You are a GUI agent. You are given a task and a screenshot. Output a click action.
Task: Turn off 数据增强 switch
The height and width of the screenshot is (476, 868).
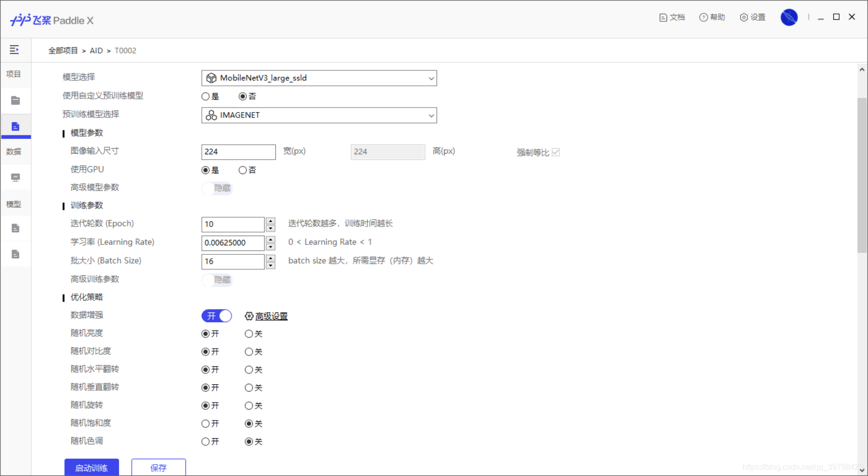tap(217, 316)
